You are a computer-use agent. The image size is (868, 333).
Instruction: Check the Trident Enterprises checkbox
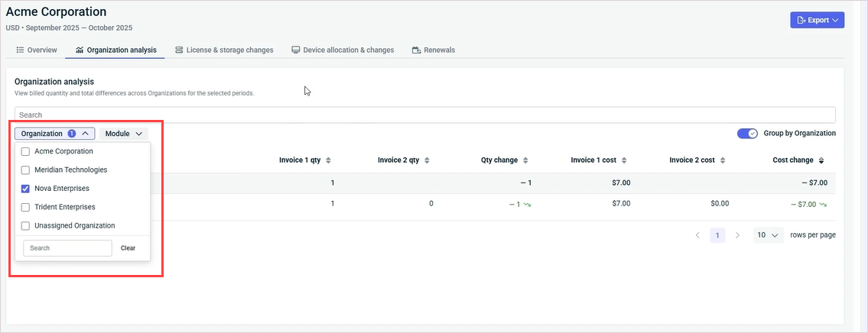(x=26, y=207)
